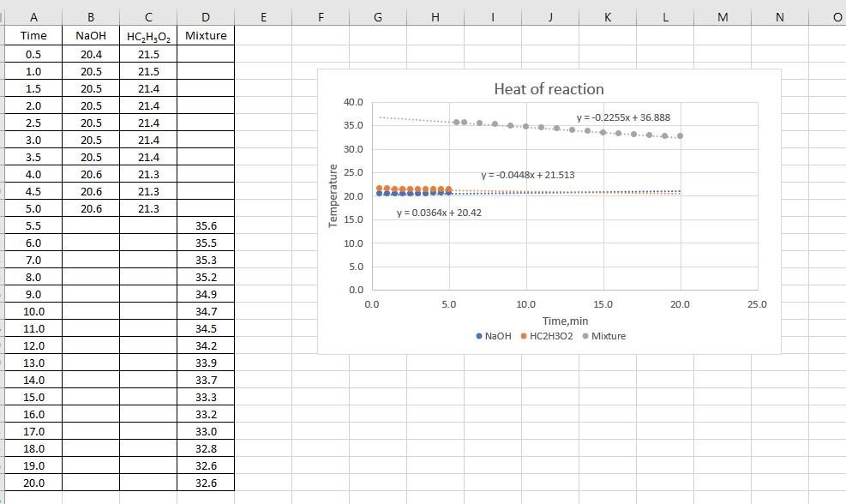Select column header D

click(206, 16)
